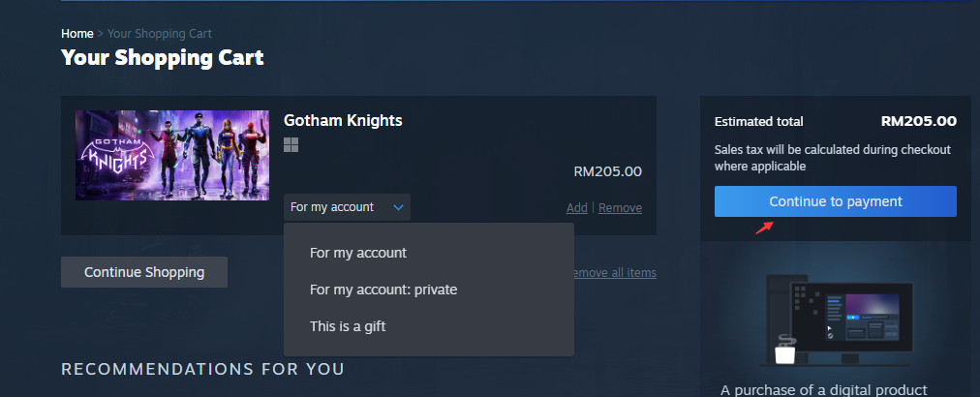Remove Gotham Knights from the cart
Viewport: 980px width, 397px height.
tap(620, 207)
